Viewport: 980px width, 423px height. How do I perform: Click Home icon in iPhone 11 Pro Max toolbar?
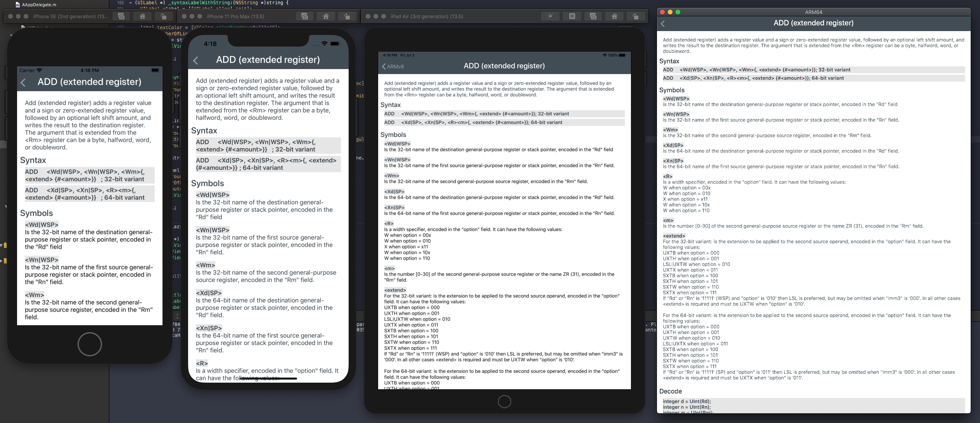click(326, 16)
